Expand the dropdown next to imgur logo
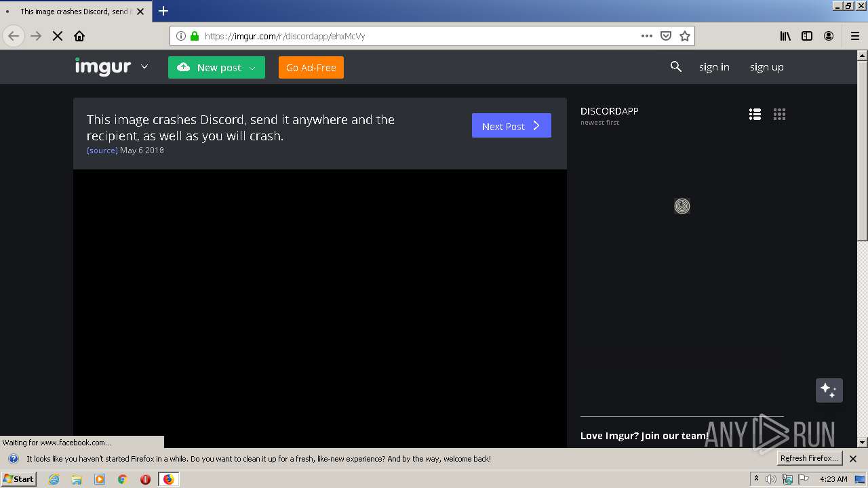The height and width of the screenshot is (488, 868). pos(144,66)
